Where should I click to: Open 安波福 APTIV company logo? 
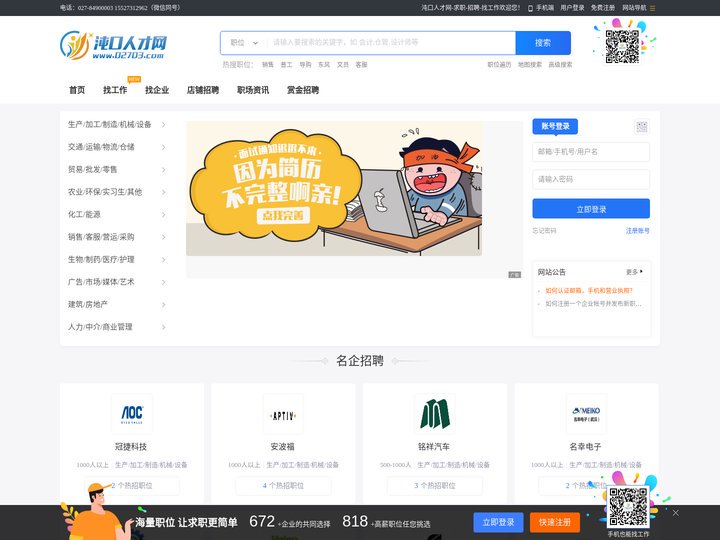283,414
